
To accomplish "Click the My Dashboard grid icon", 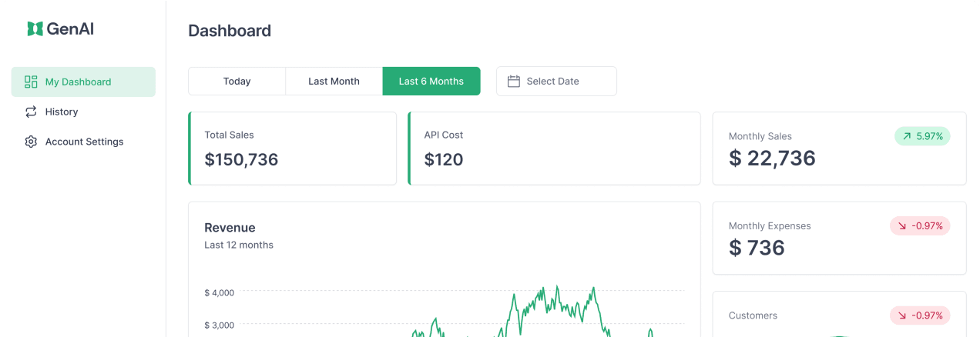I will click(x=31, y=82).
